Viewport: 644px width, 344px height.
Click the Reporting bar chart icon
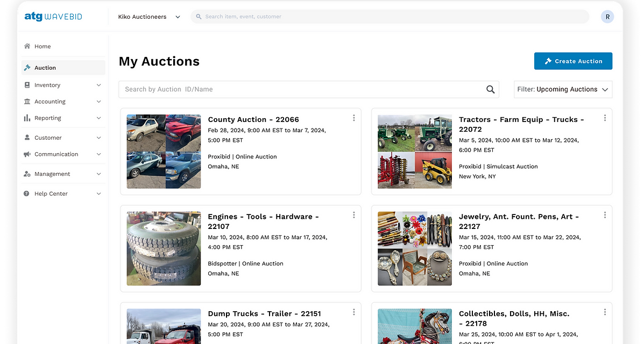pyautogui.click(x=27, y=118)
